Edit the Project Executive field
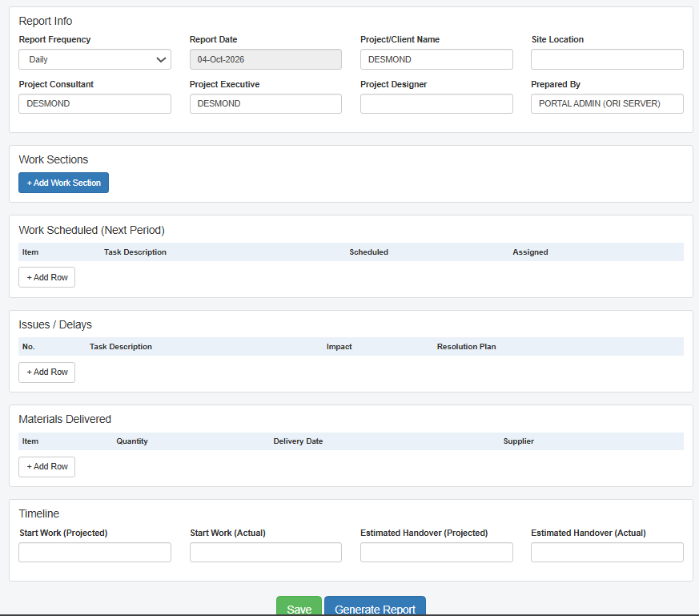The width and height of the screenshot is (699, 616). tap(266, 103)
